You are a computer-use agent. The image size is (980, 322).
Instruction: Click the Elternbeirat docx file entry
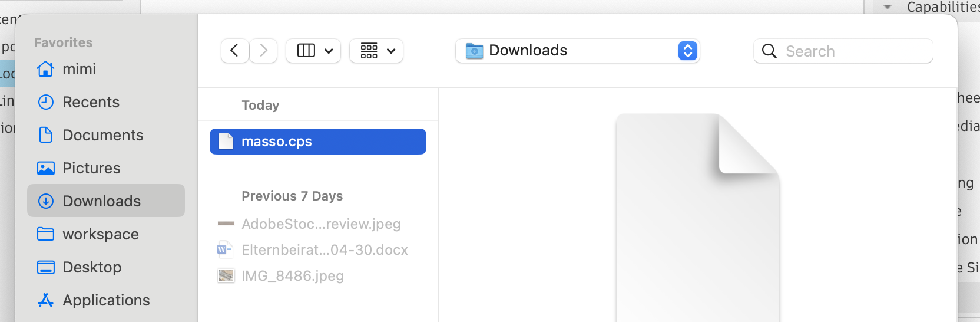pyautogui.click(x=325, y=250)
